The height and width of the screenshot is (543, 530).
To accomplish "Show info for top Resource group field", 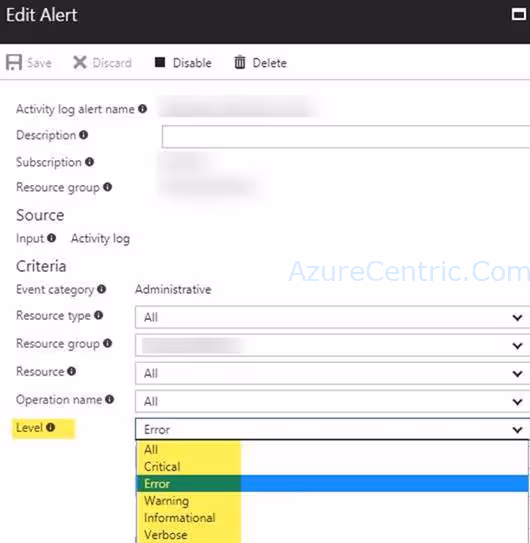I will [x=107, y=187].
